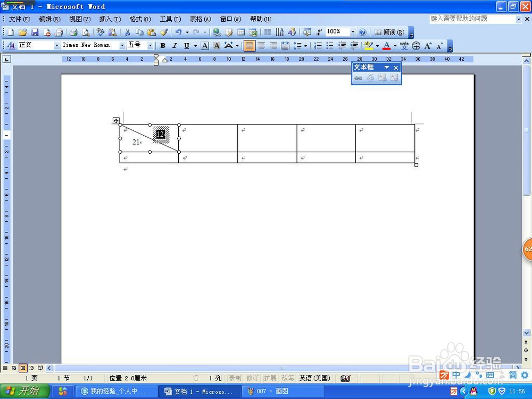The image size is (532, 399).
Task: Set center alignment
Action: tap(261, 45)
